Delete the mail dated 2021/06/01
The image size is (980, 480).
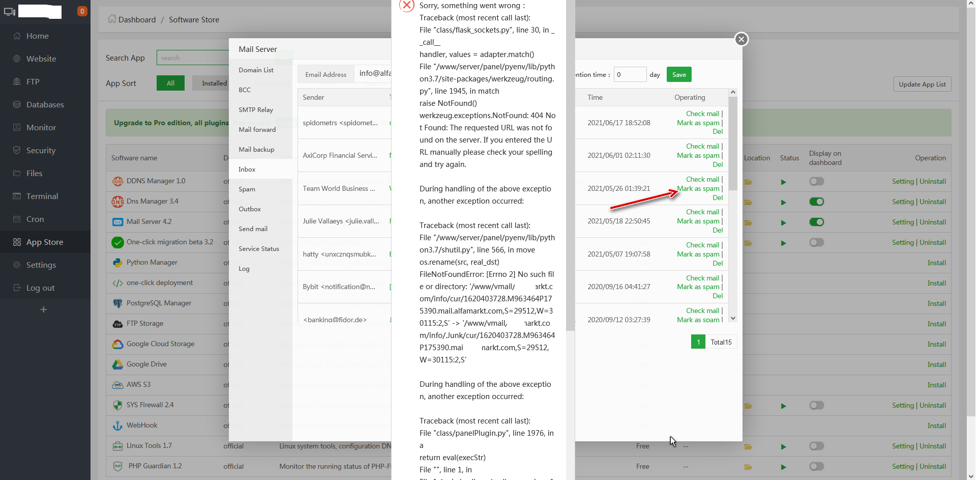[718, 165]
